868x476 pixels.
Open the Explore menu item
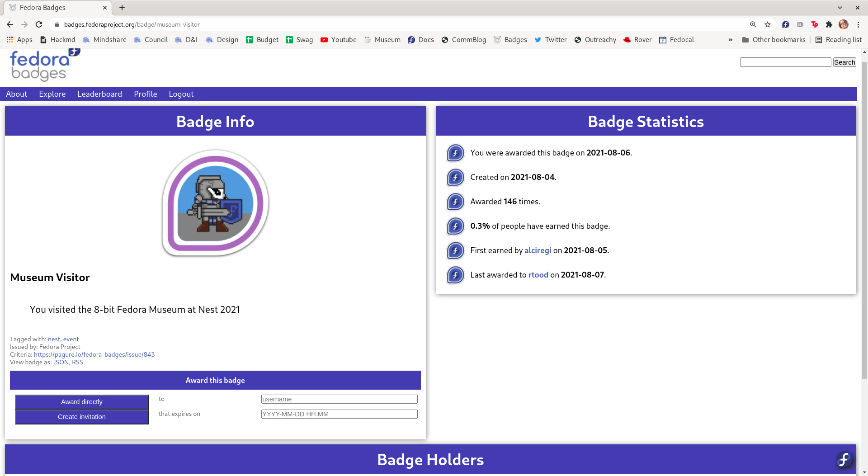tap(52, 94)
